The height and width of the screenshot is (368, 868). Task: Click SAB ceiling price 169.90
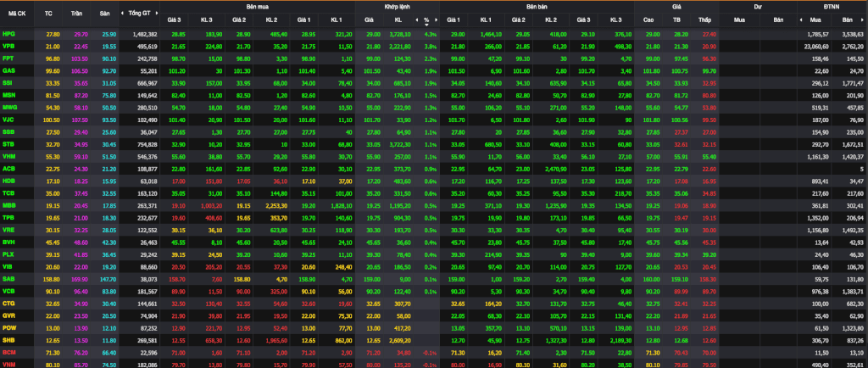(80, 278)
